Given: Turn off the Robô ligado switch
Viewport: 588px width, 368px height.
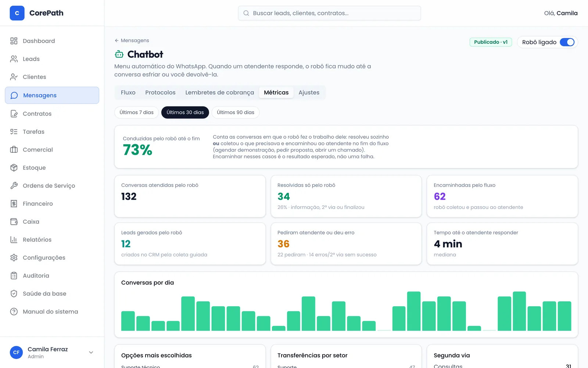Looking at the screenshot, I should 567,42.
